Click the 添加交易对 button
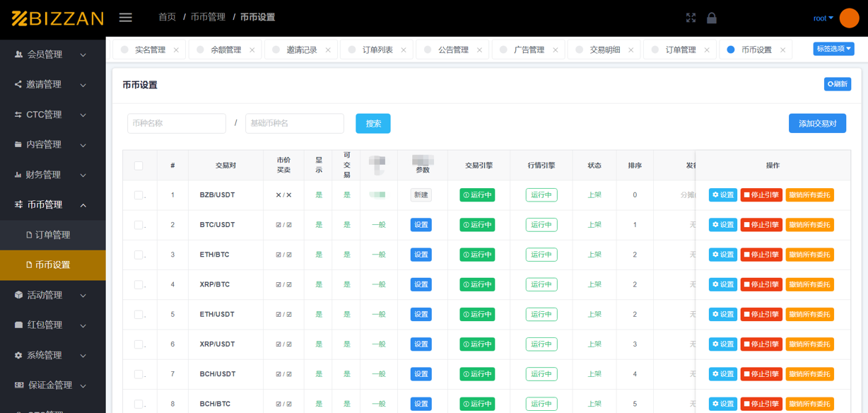This screenshot has width=868, height=413. [x=817, y=122]
